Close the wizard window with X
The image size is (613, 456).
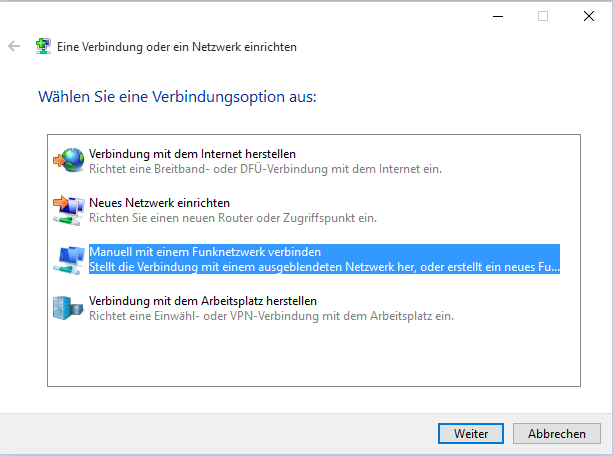[588, 15]
